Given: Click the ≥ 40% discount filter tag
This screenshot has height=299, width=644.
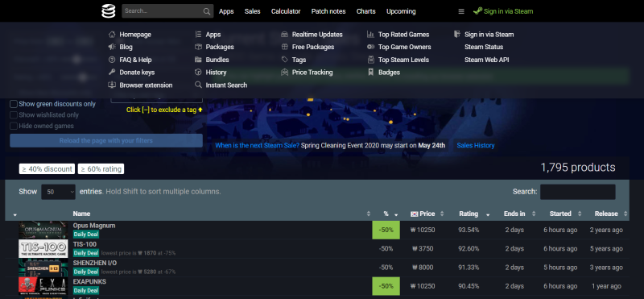Looking at the screenshot, I should point(47,169).
